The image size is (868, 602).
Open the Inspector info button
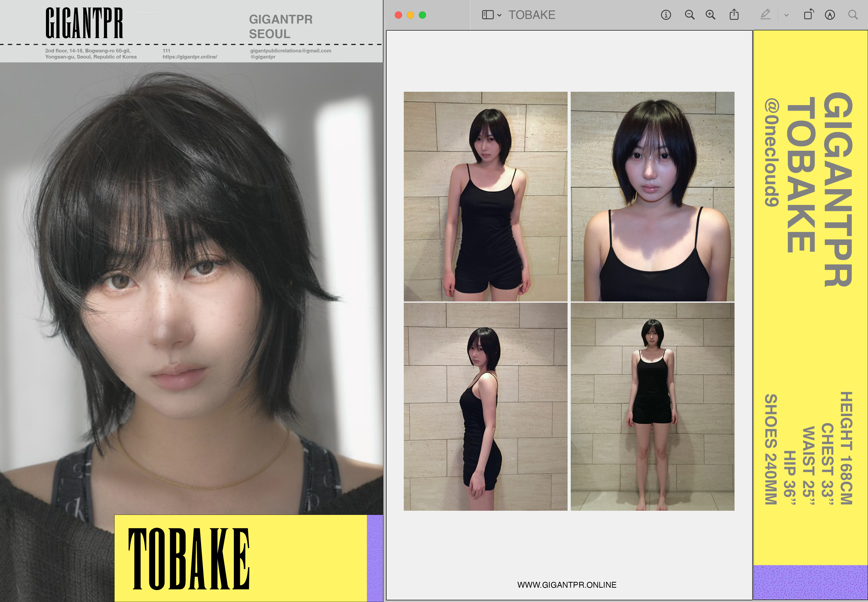click(666, 15)
